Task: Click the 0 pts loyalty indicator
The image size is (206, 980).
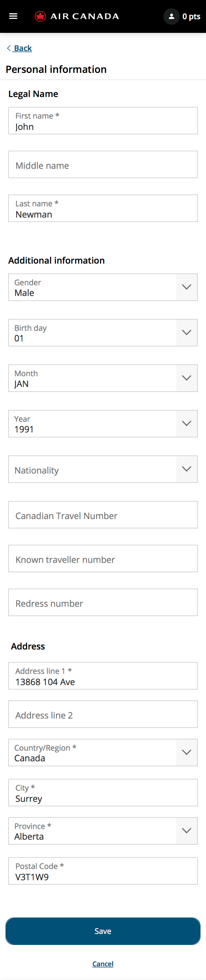Action: click(x=191, y=16)
